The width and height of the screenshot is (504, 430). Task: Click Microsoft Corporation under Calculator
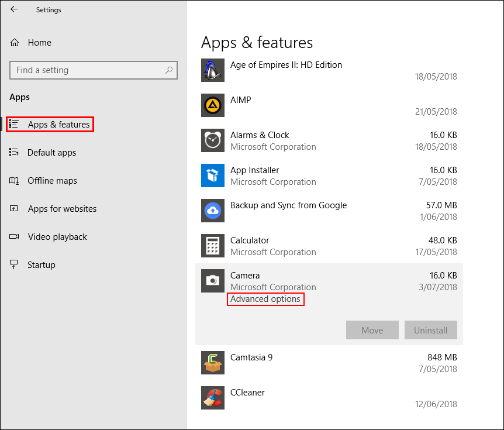273,252
